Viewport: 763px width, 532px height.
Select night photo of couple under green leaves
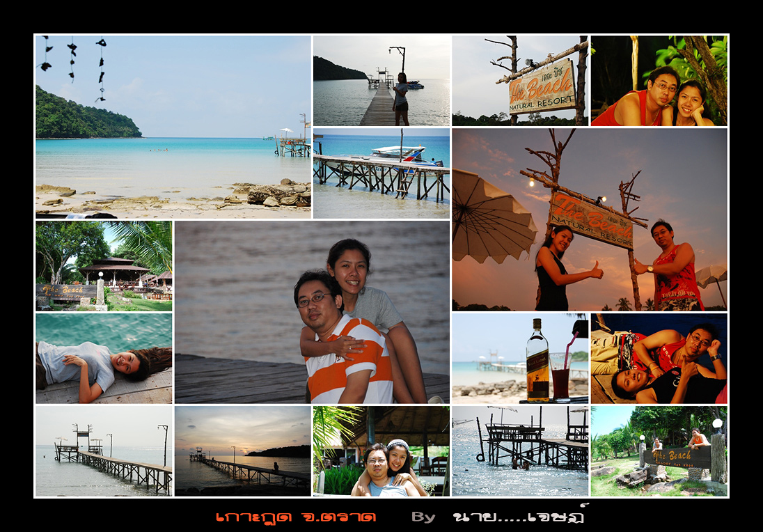pyautogui.click(x=659, y=81)
